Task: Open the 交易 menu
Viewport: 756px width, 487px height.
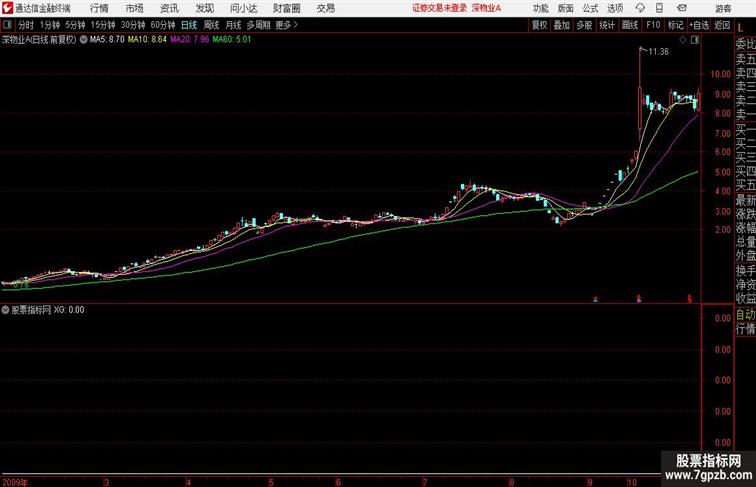Action: coord(326,8)
